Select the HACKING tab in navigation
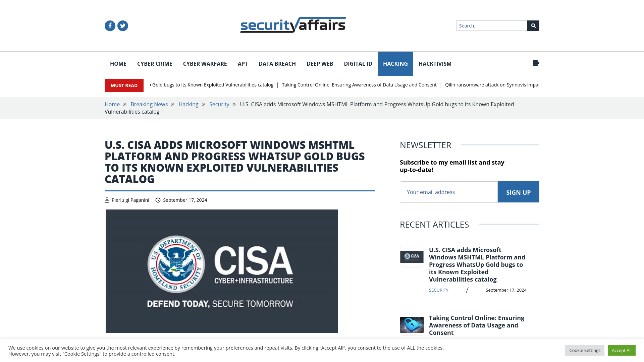 click(395, 64)
